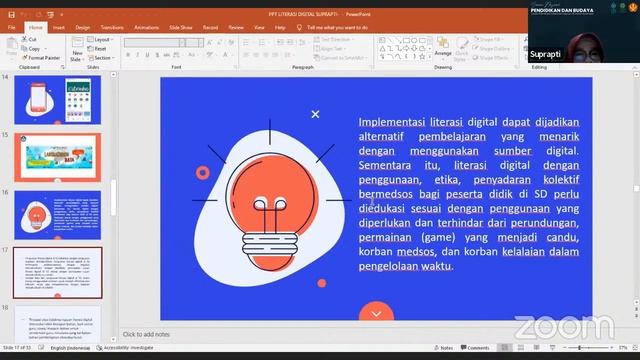The width and height of the screenshot is (640, 360).
Task: Click the zoom slider in status bar
Action: coord(588,348)
